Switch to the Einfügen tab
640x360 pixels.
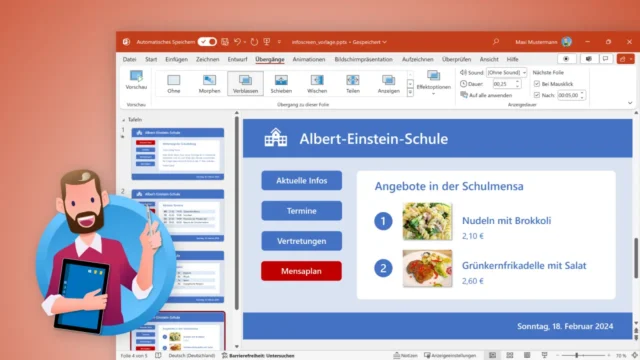(x=176, y=59)
